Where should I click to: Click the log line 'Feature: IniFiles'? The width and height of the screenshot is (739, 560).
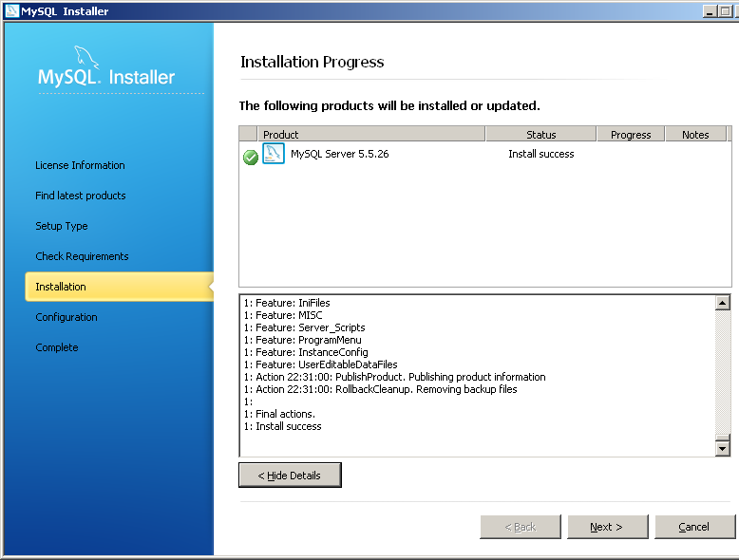(287, 303)
